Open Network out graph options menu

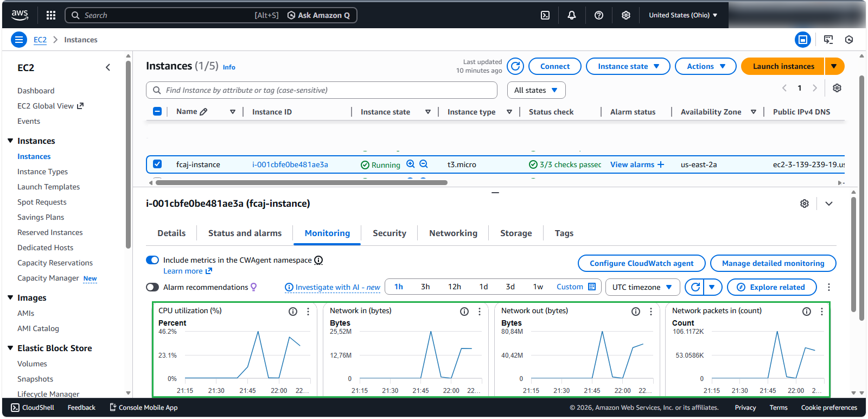click(651, 312)
